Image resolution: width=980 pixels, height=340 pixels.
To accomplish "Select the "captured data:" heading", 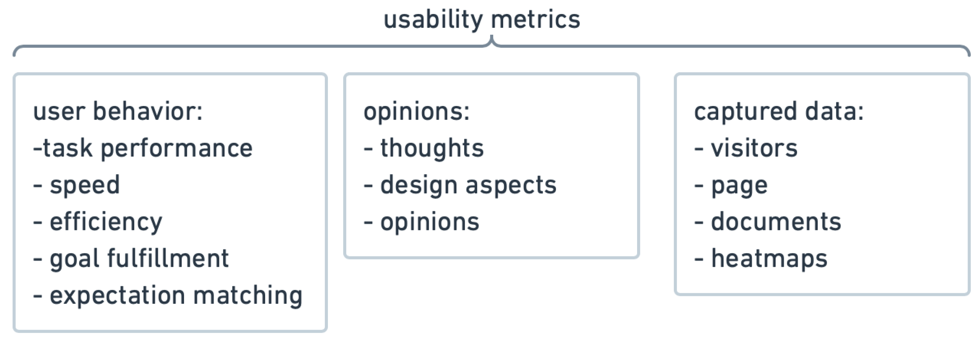I will click(779, 112).
